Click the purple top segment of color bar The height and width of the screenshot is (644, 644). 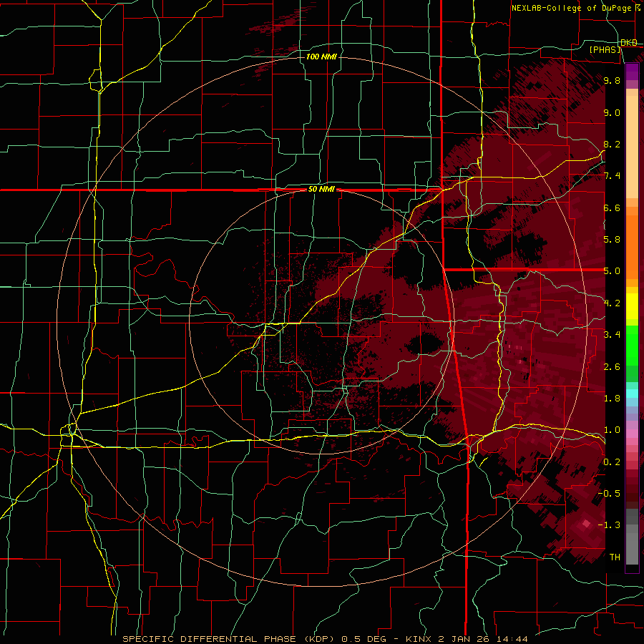(632, 72)
